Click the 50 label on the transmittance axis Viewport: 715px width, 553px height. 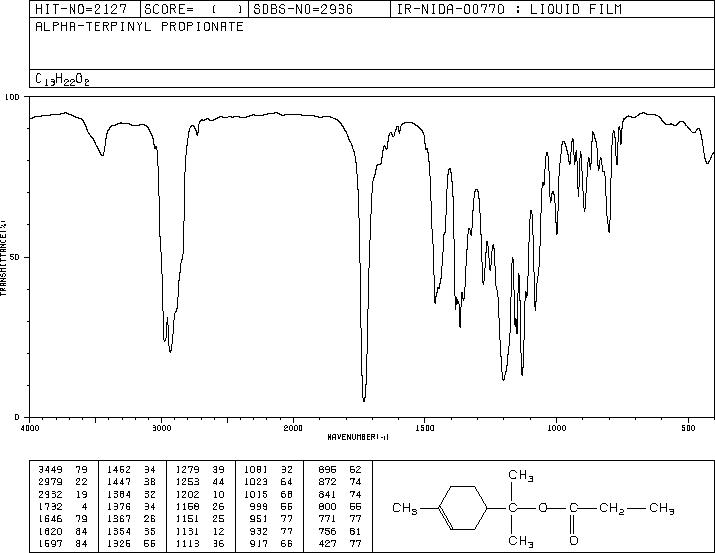15,257
